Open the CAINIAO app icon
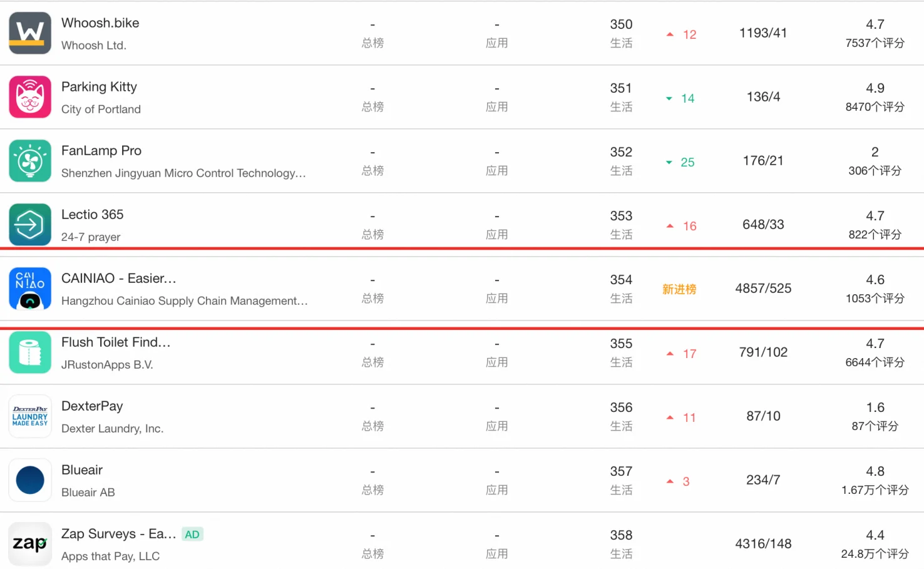 coord(30,289)
